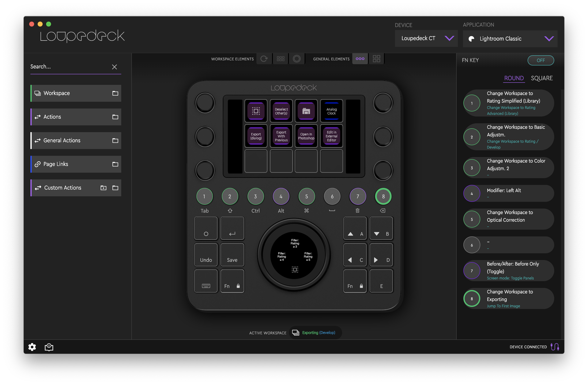Open the settings gear icon
The image size is (588, 385).
pyautogui.click(x=32, y=347)
